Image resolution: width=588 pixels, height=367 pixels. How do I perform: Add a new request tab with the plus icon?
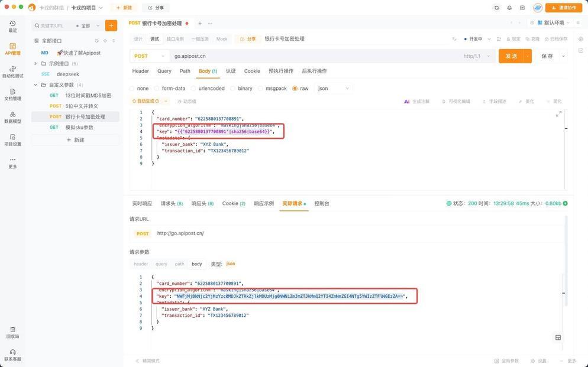[200, 23]
